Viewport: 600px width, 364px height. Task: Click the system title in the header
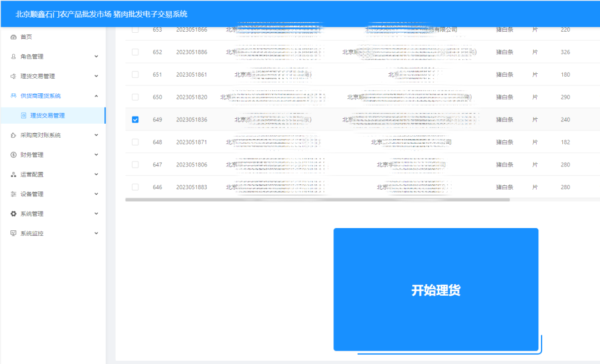click(102, 14)
